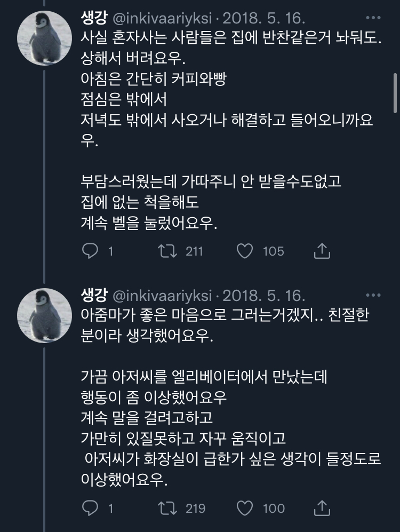Like the second tweet with 100 likes
Viewport: 400px width, 532px height.
pos(244,508)
